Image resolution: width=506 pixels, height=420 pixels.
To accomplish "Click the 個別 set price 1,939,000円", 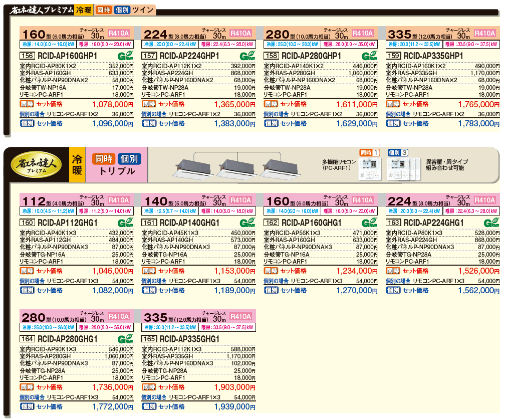I will (x=234, y=407).
